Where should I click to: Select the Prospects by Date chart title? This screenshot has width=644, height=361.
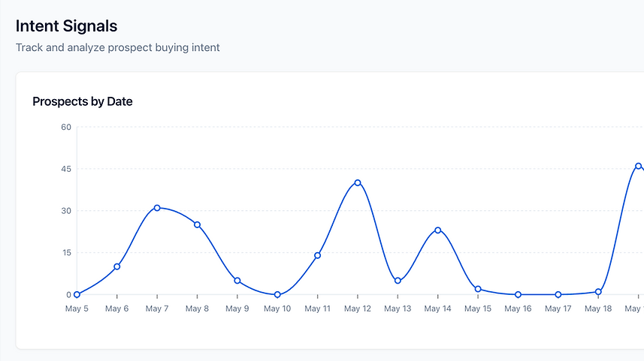click(83, 101)
